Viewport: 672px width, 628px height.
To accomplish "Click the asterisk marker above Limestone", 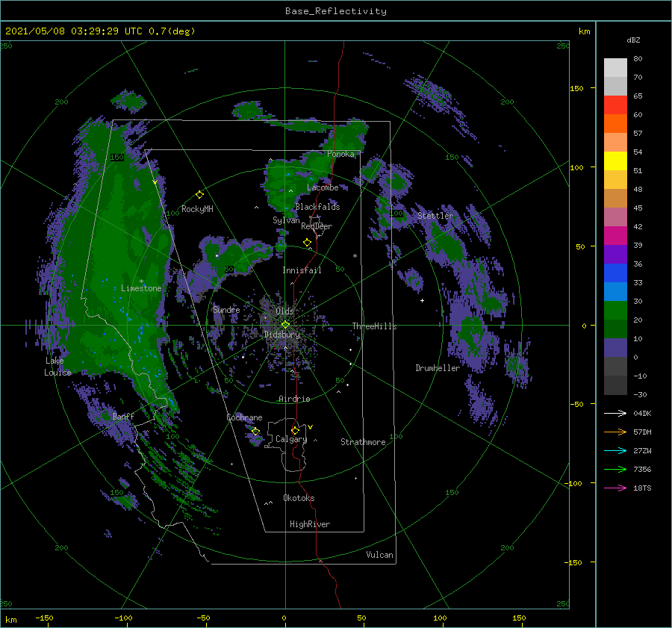I will pos(141,282).
